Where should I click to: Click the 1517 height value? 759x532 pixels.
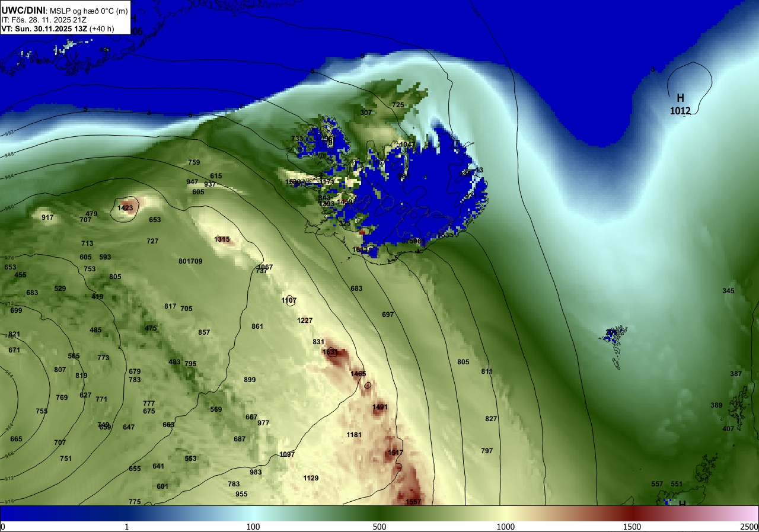pyautogui.click(x=396, y=453)
